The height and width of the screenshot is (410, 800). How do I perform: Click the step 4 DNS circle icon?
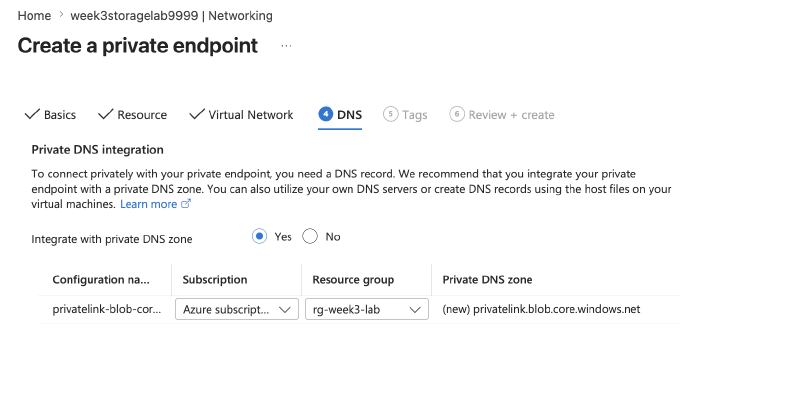(326, 114)
